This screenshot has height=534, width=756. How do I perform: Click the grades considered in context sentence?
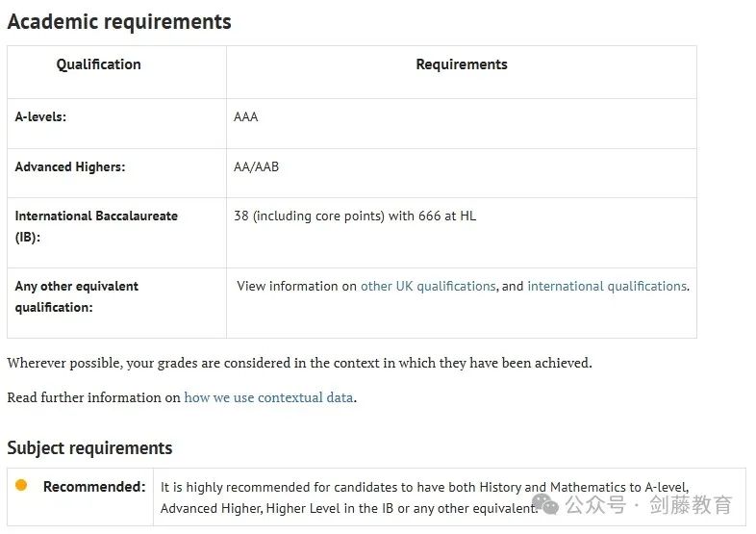point(299,363)
